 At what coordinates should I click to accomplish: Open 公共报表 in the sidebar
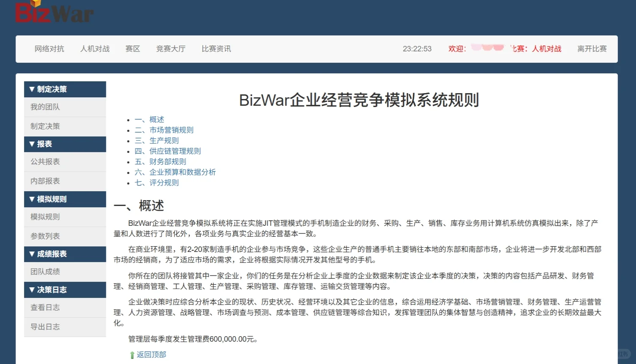click(x=65, y=162)
